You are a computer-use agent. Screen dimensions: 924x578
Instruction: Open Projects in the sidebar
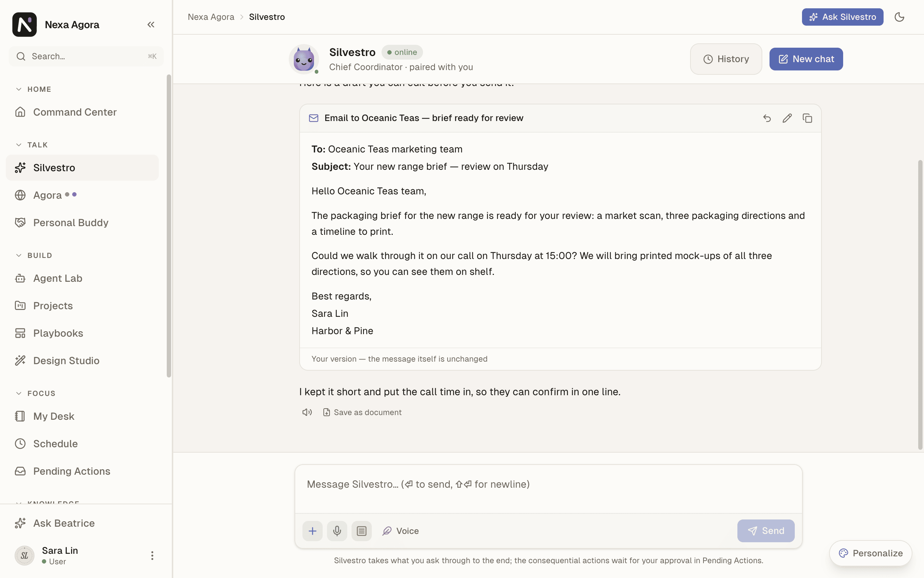(x=82, y=306)
